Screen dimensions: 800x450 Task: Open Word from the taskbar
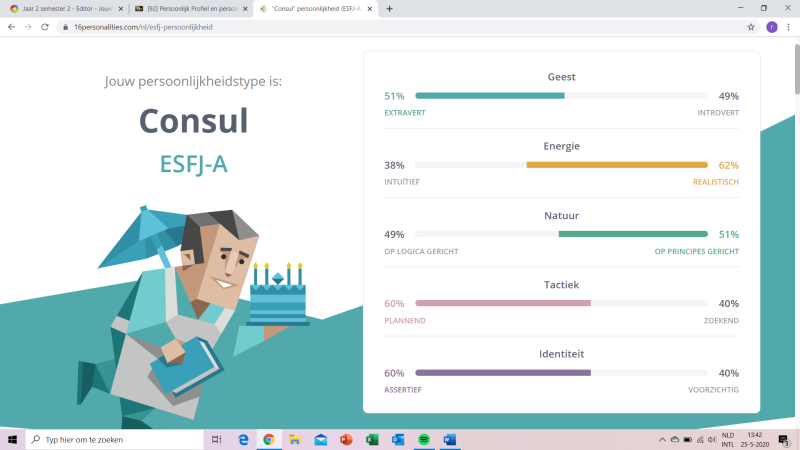pos(449,439)
